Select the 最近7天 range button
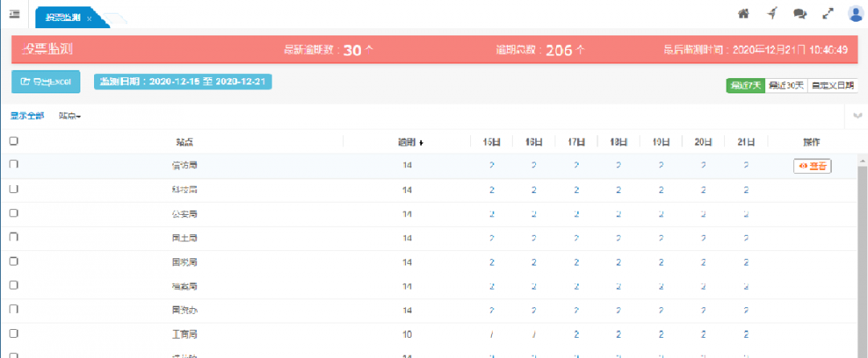This screenshot has height=358, width=868. coord(745,85)
